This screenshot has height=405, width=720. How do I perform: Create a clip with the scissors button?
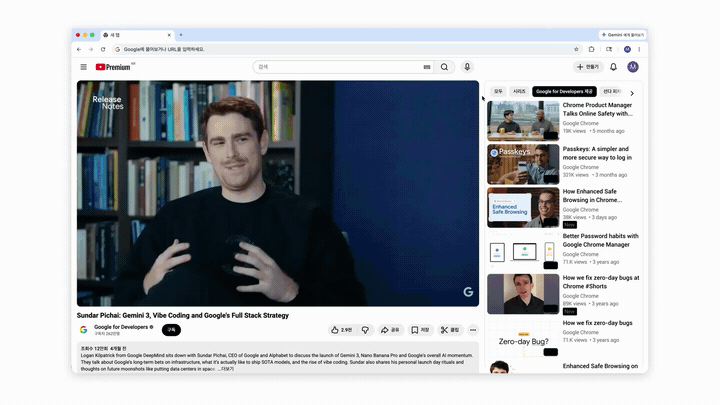pyautogui.click(x=450, y=330)
